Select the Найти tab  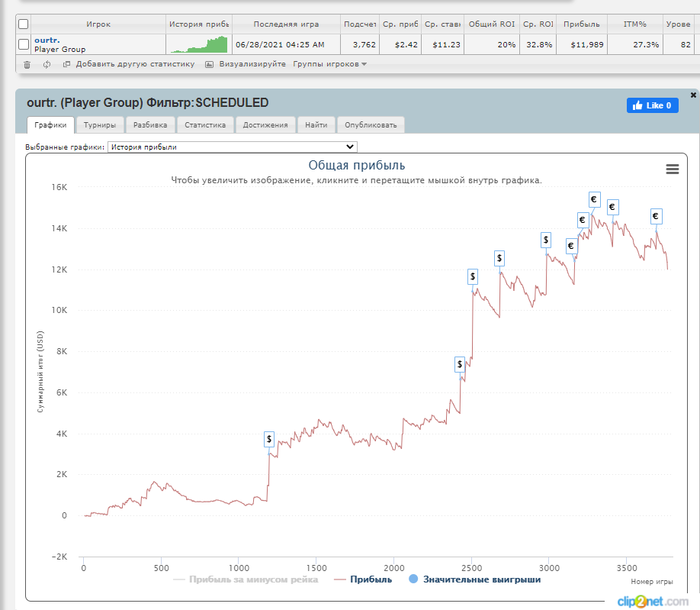(316, 125)
